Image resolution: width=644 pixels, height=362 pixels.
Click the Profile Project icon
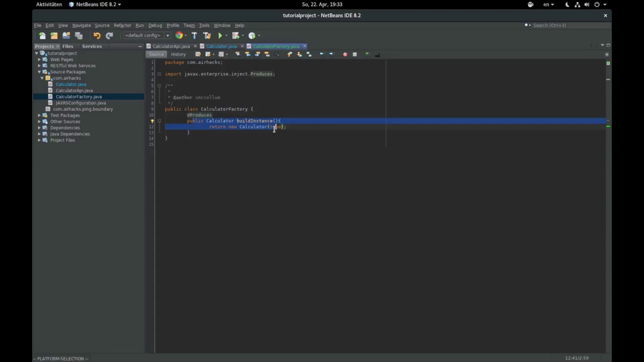tap(252, 36)
